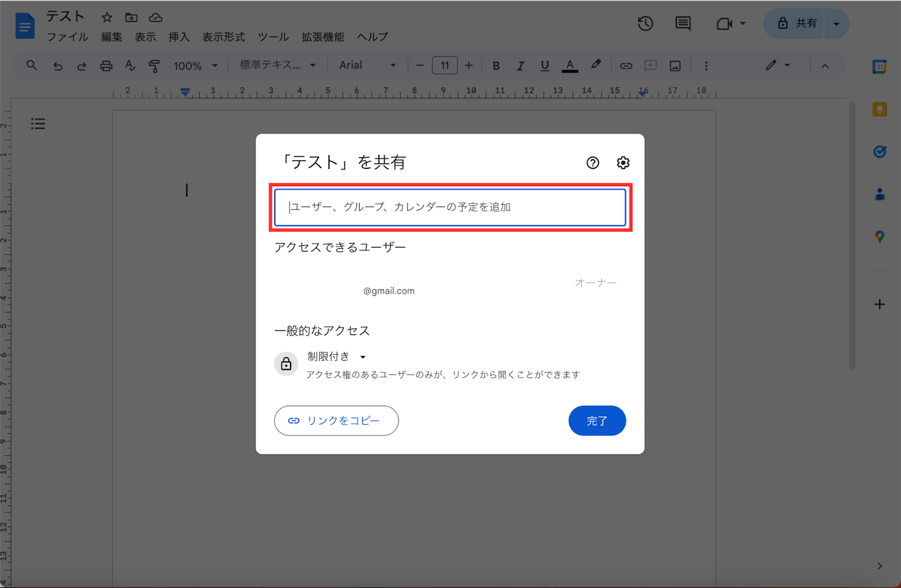Image resolution: width=901 pixels, height=588 pixels.
Task: Increase font size with plus
Action: (469, 66)
